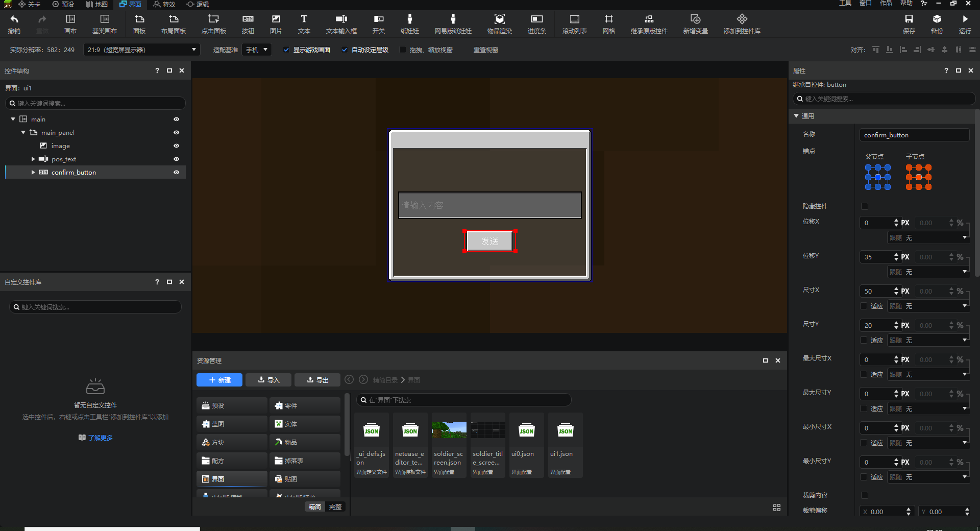
Task: Enable the 隐藏控件 checkbox
Action: pos(864,206)
